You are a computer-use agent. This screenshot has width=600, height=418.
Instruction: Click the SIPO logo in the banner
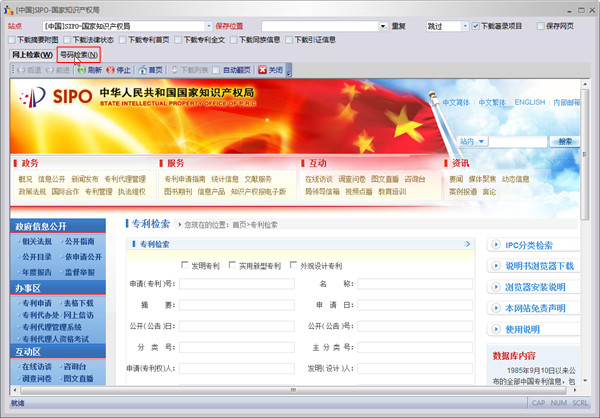(55, 96)
